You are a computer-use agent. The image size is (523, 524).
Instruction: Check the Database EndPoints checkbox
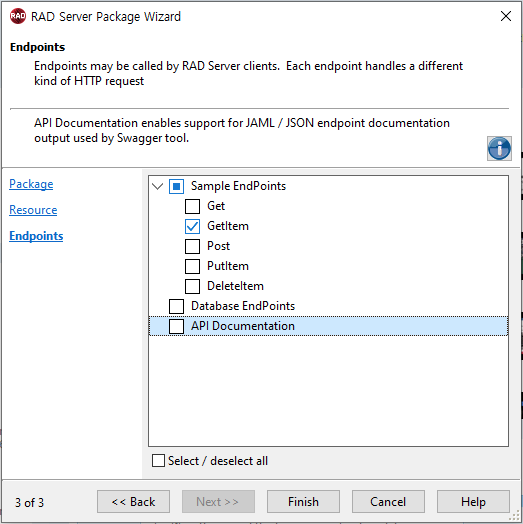pos(176,306)
